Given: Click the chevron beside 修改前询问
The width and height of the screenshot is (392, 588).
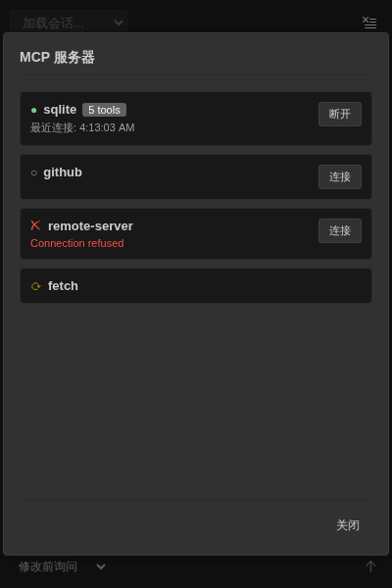Looking at the screenshot, I should (x=101, y=566).
